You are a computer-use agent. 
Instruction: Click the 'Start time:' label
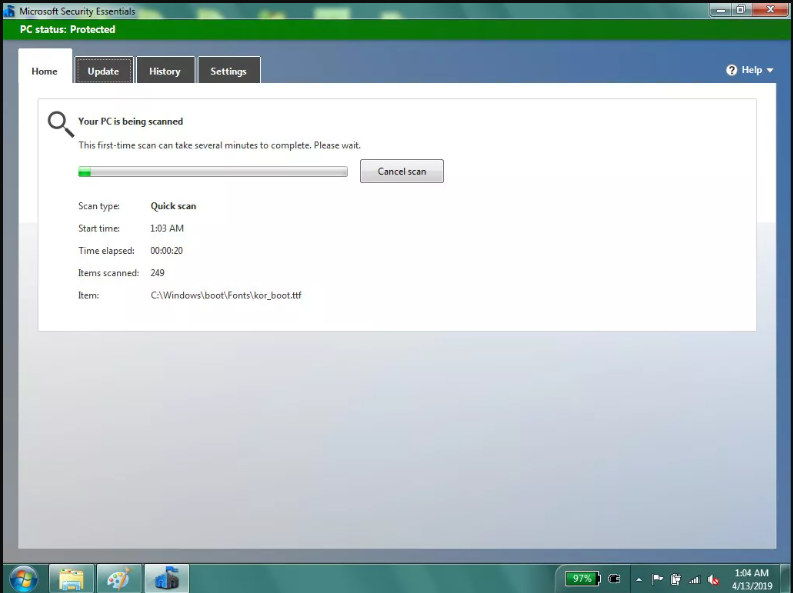[99, 228]
